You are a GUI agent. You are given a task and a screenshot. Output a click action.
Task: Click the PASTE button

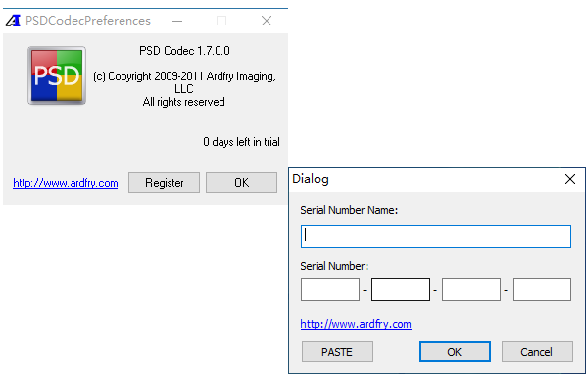(x=337, y=352)
